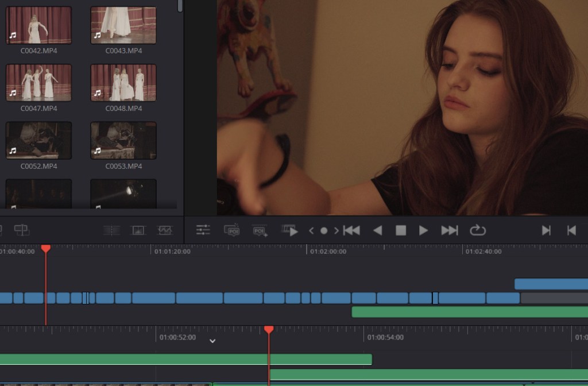Click the upper timeline red playhead handle
The width and height of the screenshot is (588, 386).
(x=46, y=248)
